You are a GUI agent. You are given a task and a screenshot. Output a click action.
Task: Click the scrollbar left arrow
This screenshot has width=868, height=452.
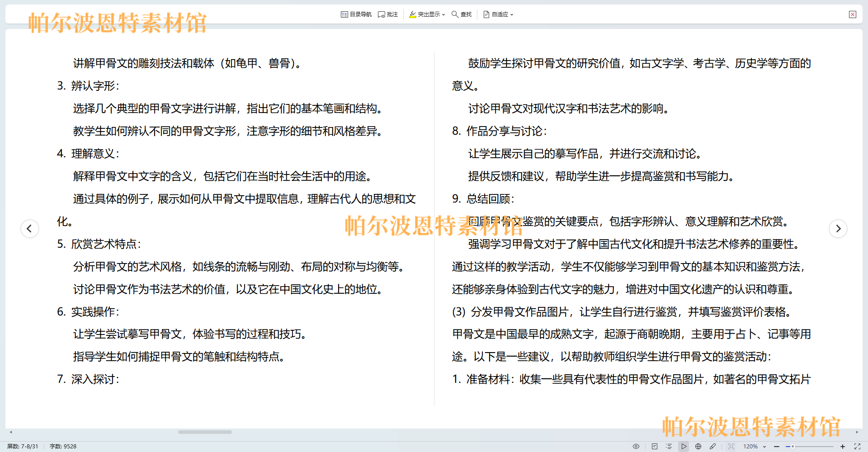tap(11, 432)
